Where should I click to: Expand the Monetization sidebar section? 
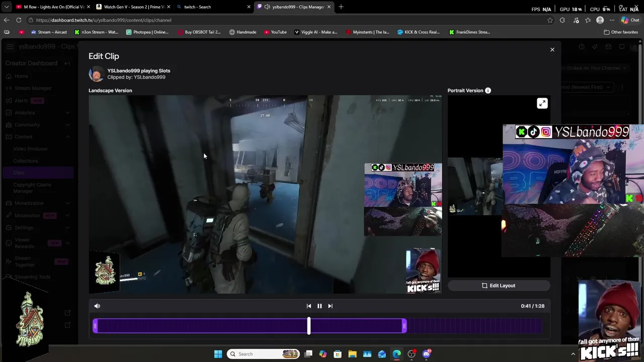38,203
